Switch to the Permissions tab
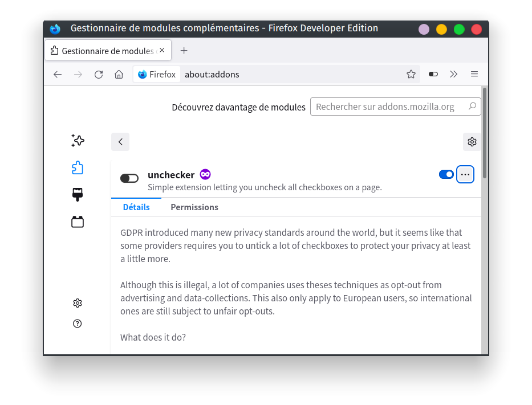532x405 pixels. click(x=194, y=207)
